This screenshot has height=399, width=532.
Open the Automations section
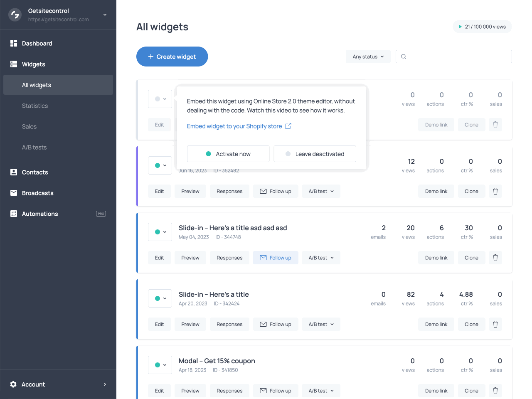pos(39,214)
